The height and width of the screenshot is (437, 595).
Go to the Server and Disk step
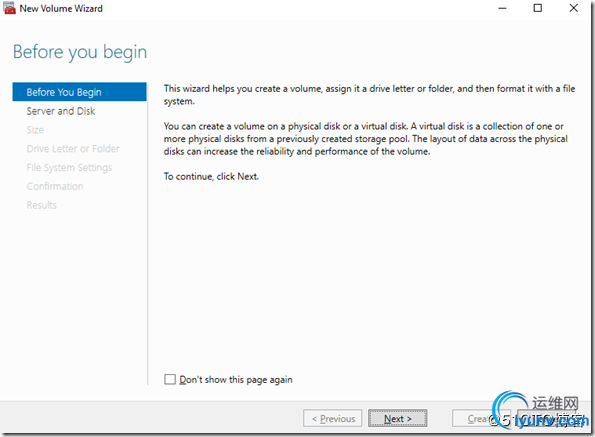[x=61, y=111]
